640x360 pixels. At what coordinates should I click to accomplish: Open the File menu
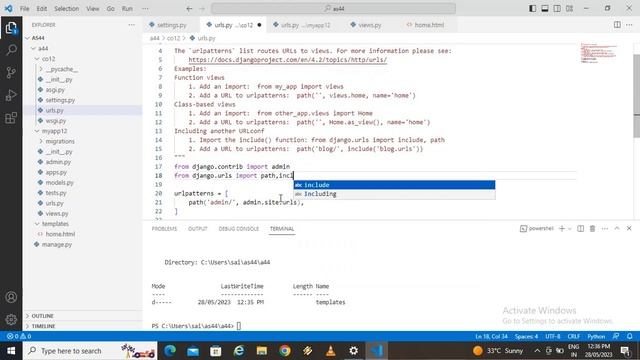24,9
